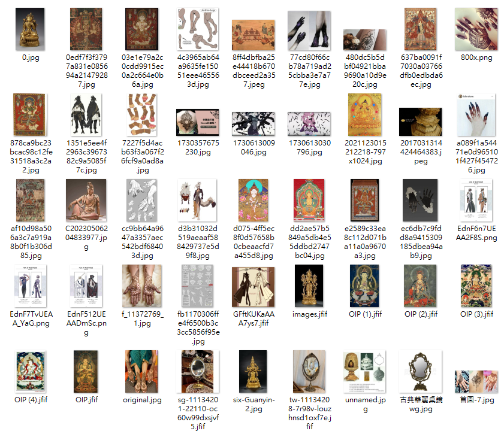This screenshot has height=434, width=504.
Task: Select the 2017031314424464383.jpeg thumbnail
Action: coord(421,122)
